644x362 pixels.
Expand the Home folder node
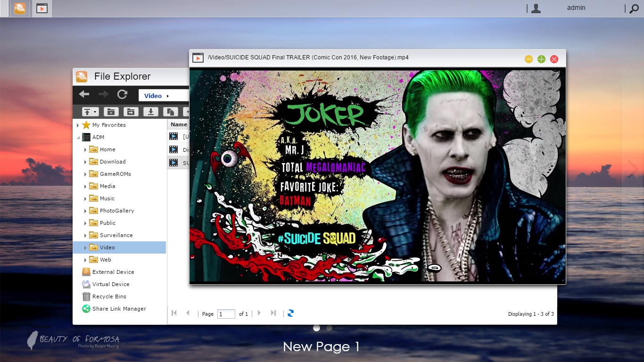click(x=85, y=149)
